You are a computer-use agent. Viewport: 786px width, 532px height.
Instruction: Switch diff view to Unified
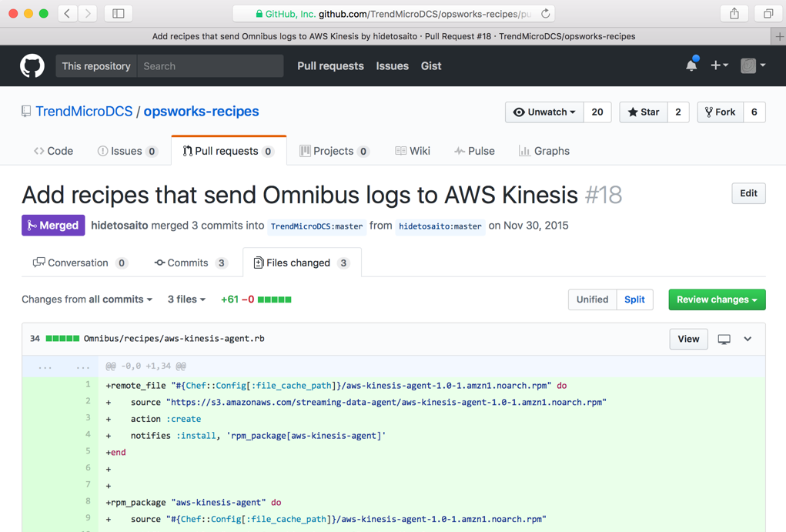592,299
